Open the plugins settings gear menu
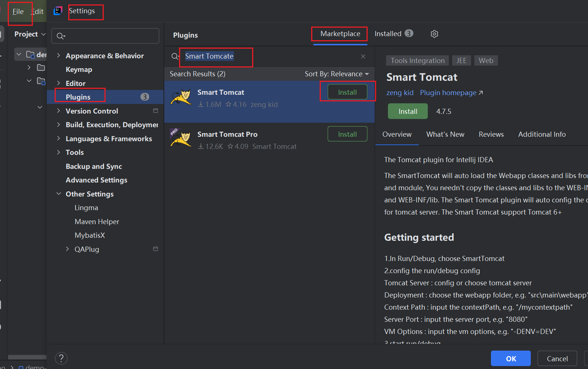This screenshot has height=369, width=588. pos(434,34)
